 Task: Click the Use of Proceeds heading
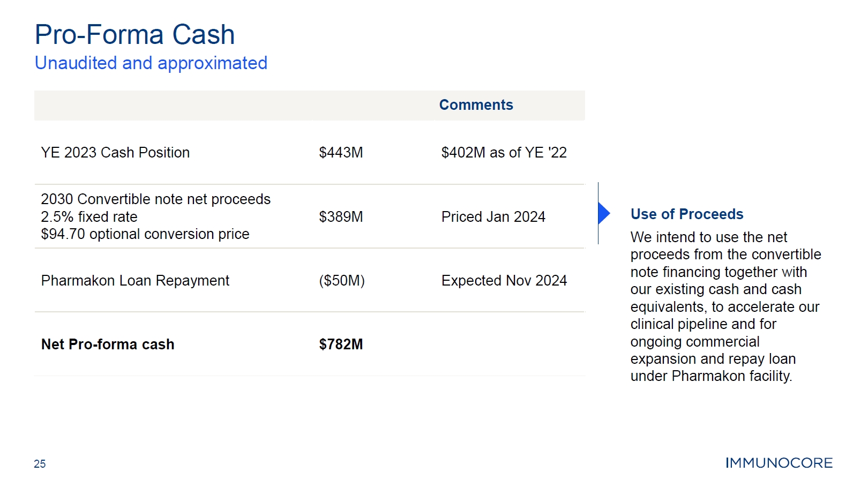687,214
